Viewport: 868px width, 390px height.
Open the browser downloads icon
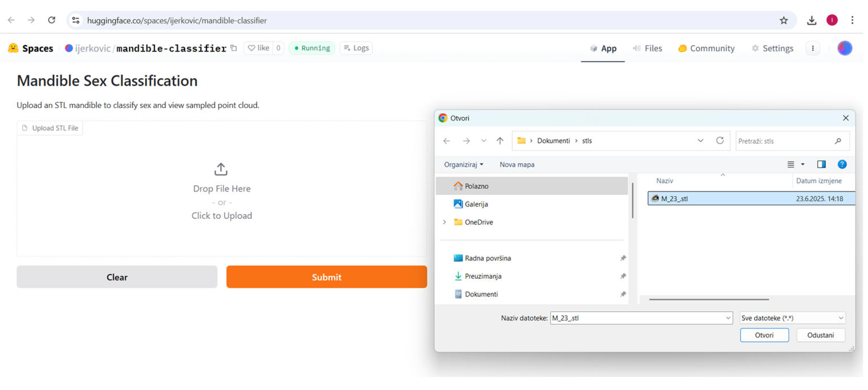point(811,20)
